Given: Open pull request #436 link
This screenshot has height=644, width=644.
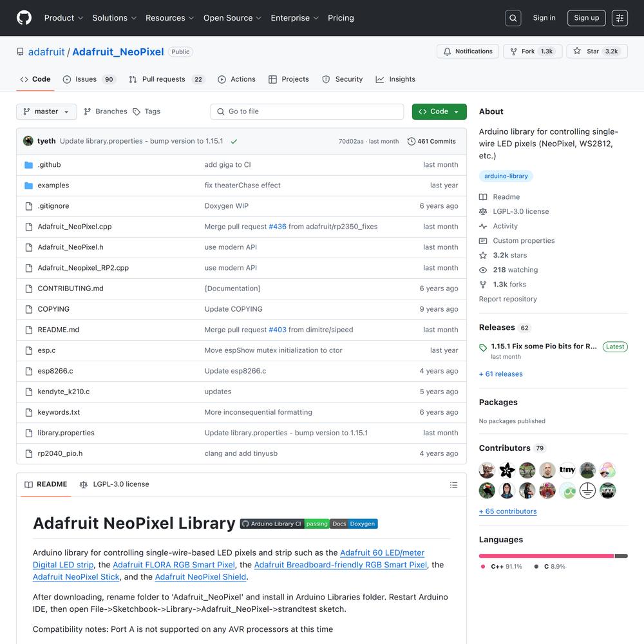Looking at the screenshot, I should pyautogui.click(x=277, y=227).
